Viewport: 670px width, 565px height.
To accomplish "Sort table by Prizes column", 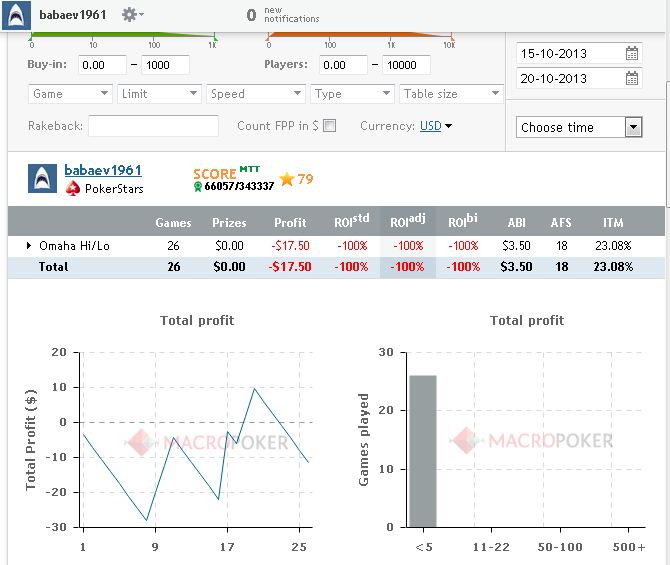I will coord(229,223).
